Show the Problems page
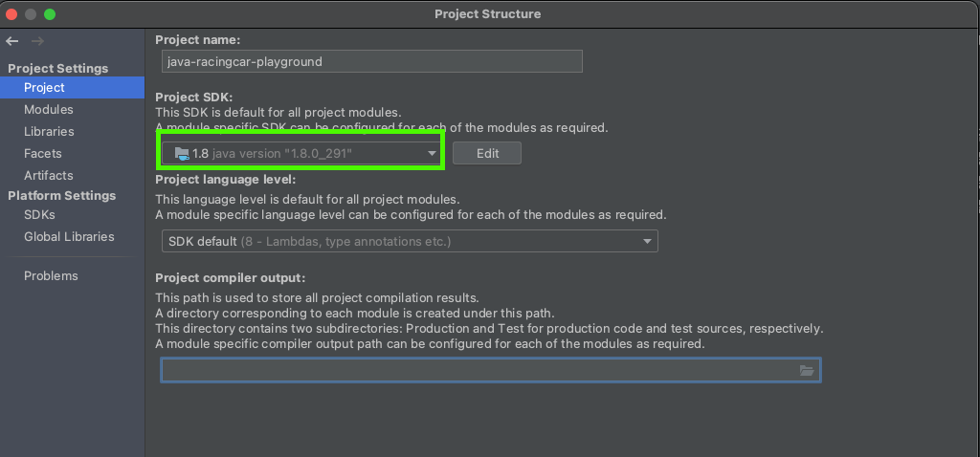Viewport: 980px width, 457px height. [52, 275]
